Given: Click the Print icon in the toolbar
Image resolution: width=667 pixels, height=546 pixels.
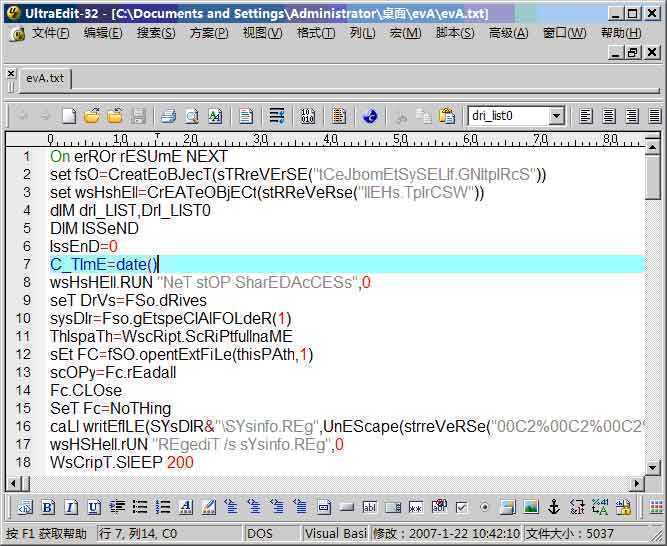Looking at the screenshot, I should tap(168, 116).
